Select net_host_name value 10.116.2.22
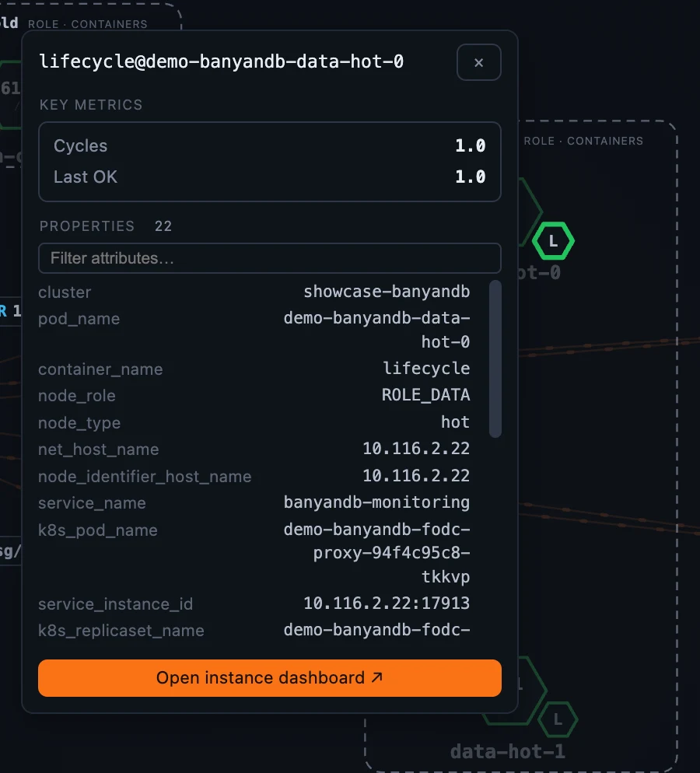700x773 pixels. (x=416, y=449)
